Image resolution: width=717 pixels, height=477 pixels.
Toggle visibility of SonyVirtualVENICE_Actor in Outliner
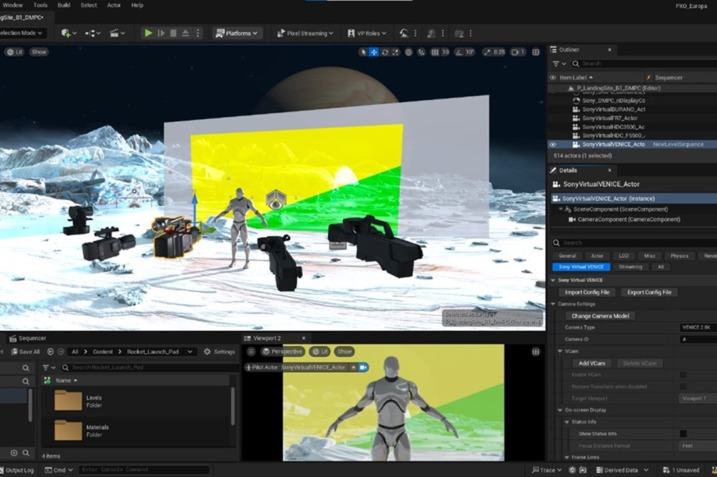tap(553, 144)
